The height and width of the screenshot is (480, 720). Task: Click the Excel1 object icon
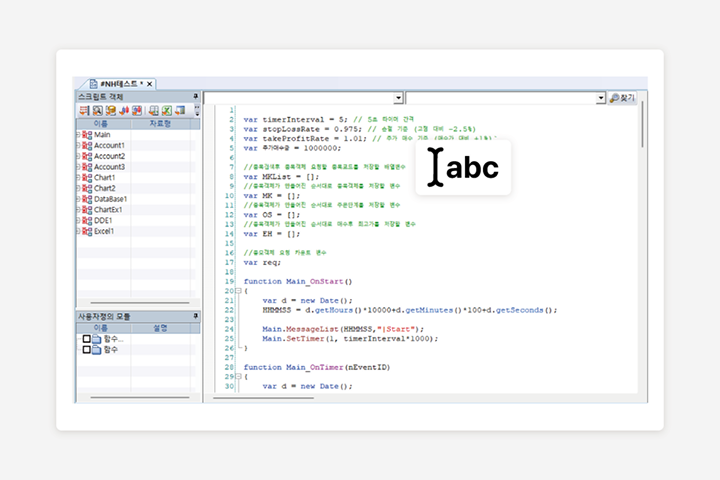coord(87,231)
